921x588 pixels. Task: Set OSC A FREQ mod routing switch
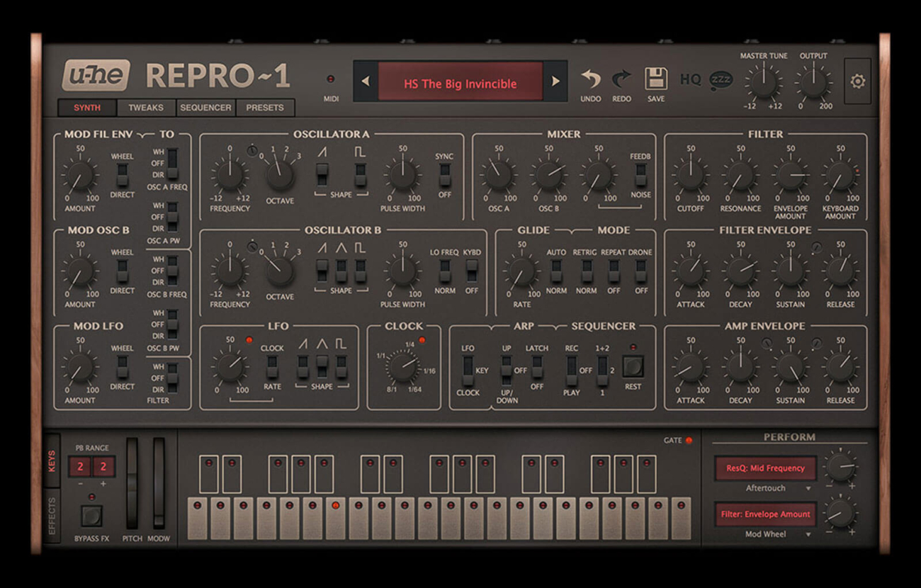(x=172, y=163)
